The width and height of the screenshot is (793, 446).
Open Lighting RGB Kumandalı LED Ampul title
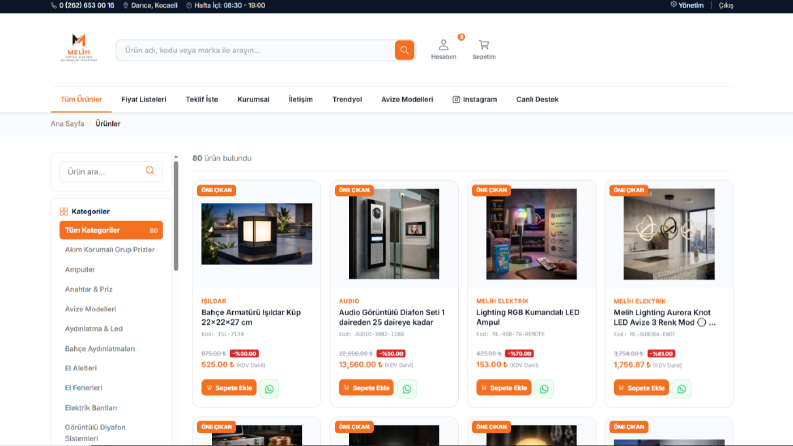click(527, 317)
